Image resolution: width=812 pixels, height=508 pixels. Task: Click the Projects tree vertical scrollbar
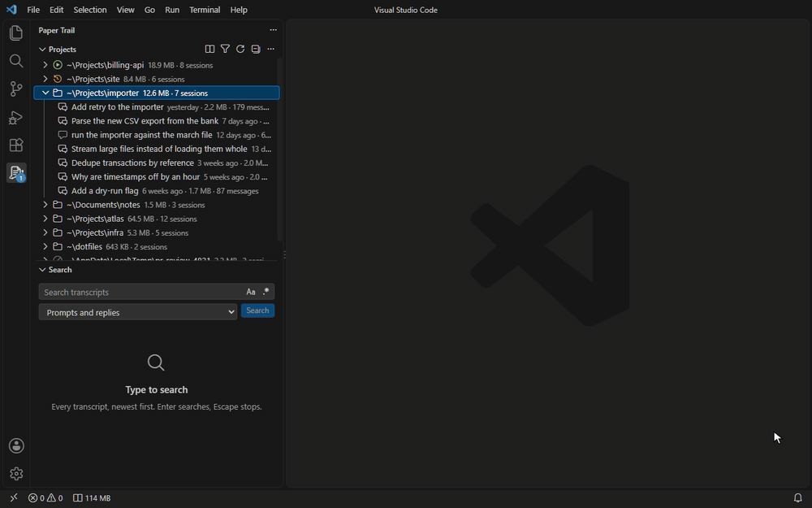(279, 150)
